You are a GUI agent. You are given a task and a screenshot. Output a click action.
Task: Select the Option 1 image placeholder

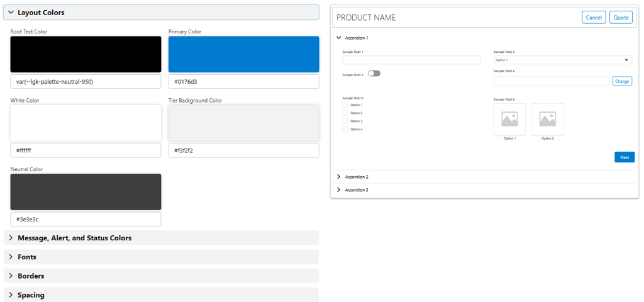(x=509, y=119)
